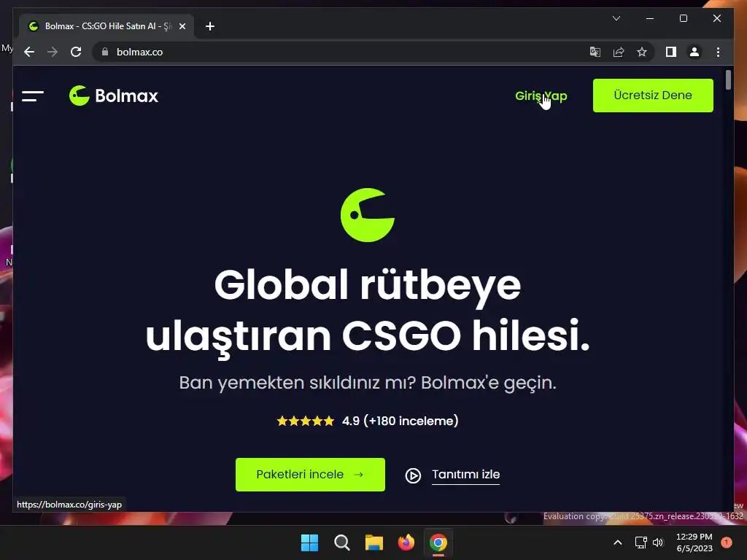Open a new browser tab
Viewport: 747px width, 560px height.
tap(210, 27)
